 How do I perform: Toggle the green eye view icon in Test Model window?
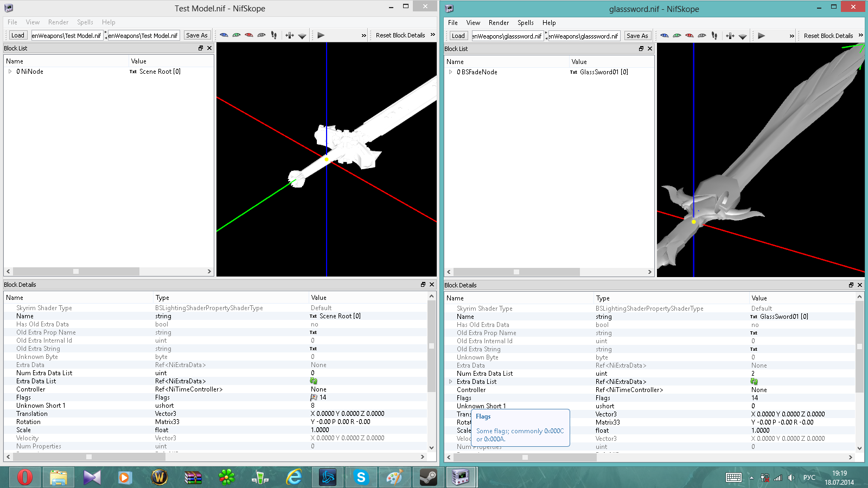[x=237, y=35]
